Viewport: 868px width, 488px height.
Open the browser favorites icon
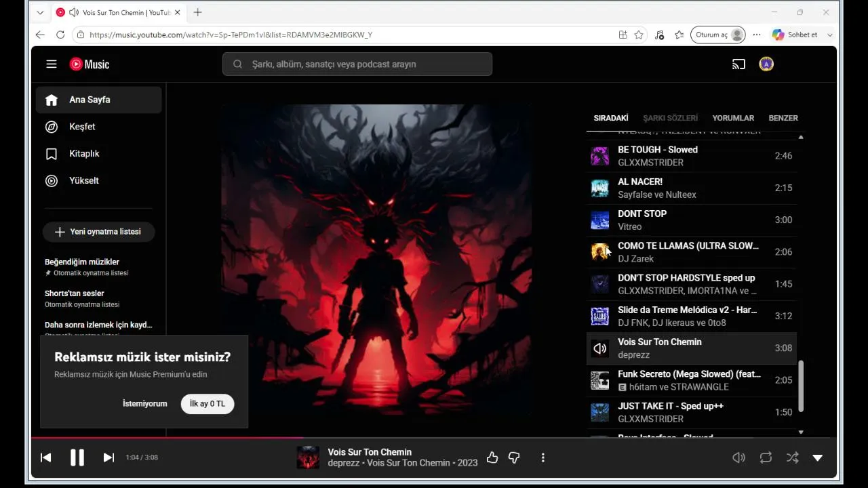[x=679, y=35]
